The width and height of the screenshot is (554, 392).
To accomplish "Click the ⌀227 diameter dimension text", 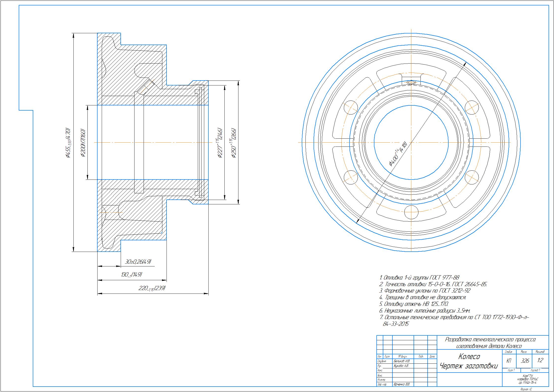I will [220, 142].
